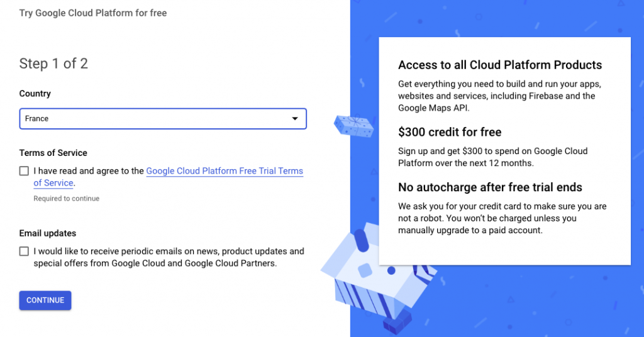Image resolution: width=644 pixels, height=337 pixels.
Task: Click "Access to all Cloud Platform Products" heading
Action: click(x=500, y=65)
